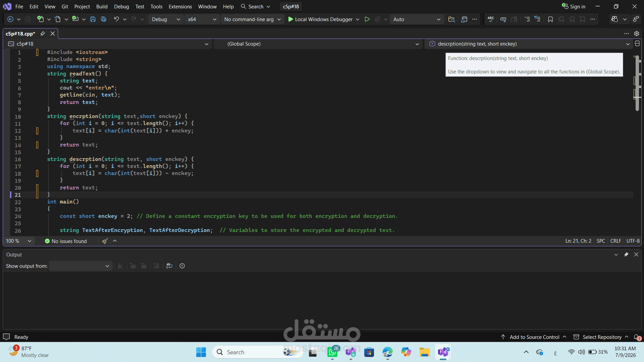Open Microsoft Edge from the taskbar
This screenshot has width=644, height=362.
(x=387, y=352)
